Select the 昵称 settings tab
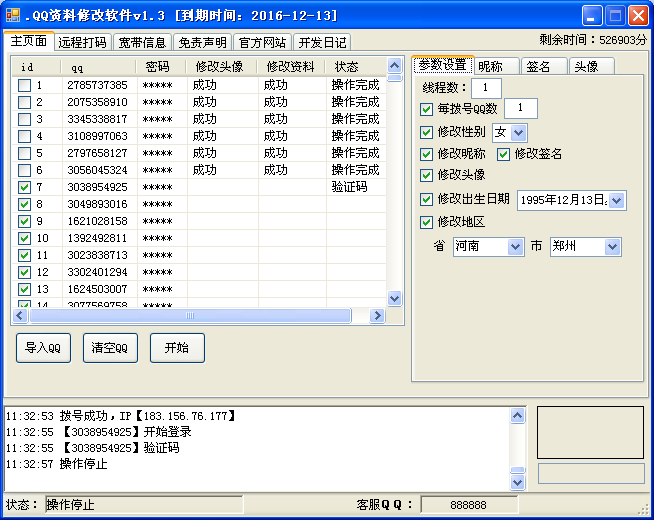Viewport: 654px width, 520px height. click(490, 66)
